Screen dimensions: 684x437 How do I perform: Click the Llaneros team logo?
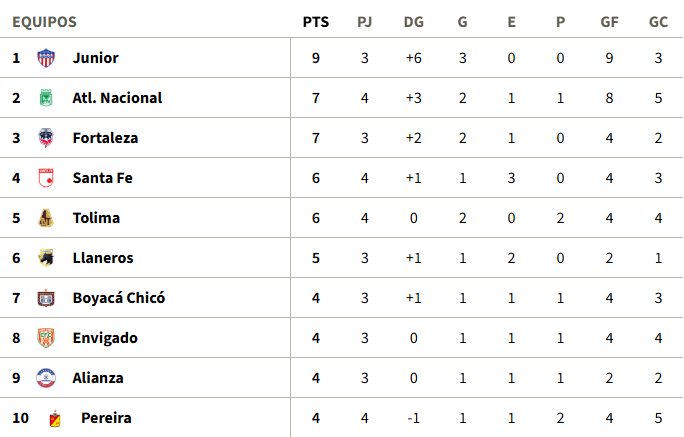[46, 258]
